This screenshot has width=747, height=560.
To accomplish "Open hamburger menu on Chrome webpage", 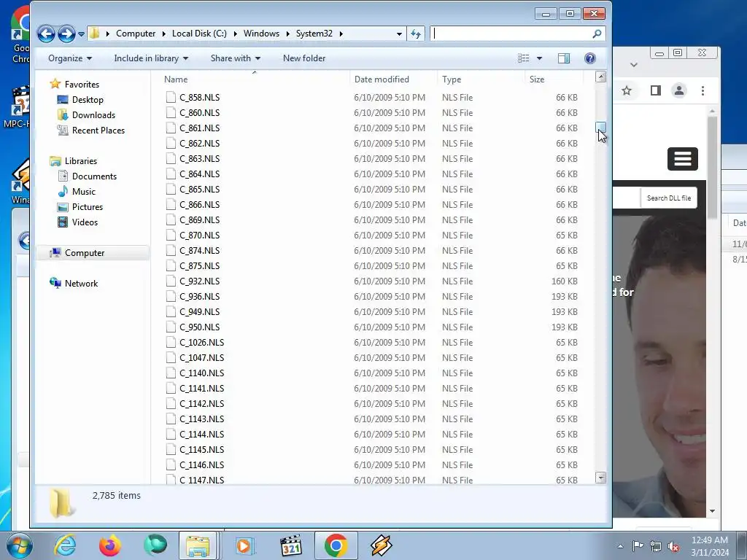I will coord(683,158).
